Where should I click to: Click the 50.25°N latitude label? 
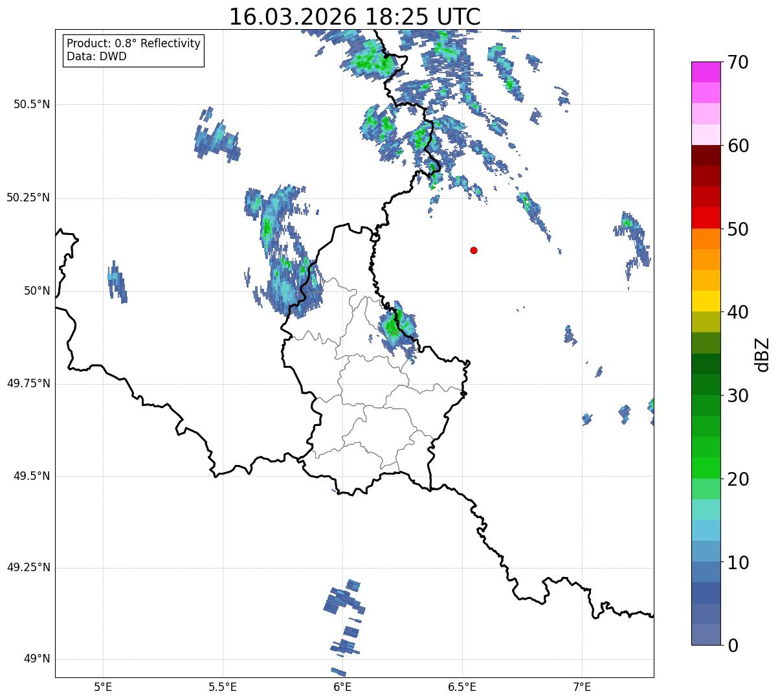[x=28, y=198]
